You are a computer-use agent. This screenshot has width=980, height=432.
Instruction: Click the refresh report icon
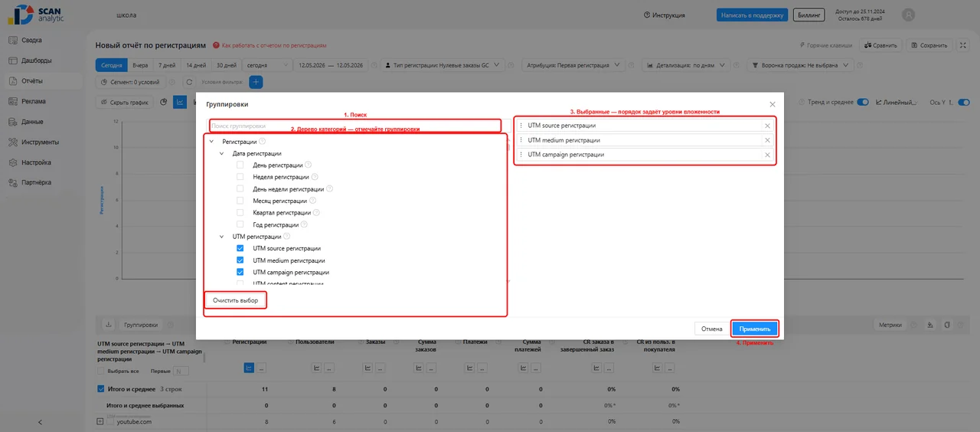pos(188,82)
